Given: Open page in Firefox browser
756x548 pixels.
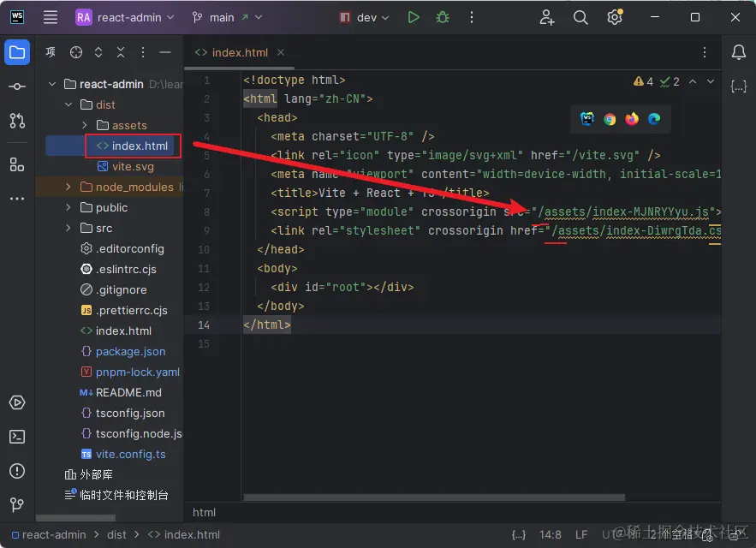Looking at the screenshot, I should [x=632, y=119].
